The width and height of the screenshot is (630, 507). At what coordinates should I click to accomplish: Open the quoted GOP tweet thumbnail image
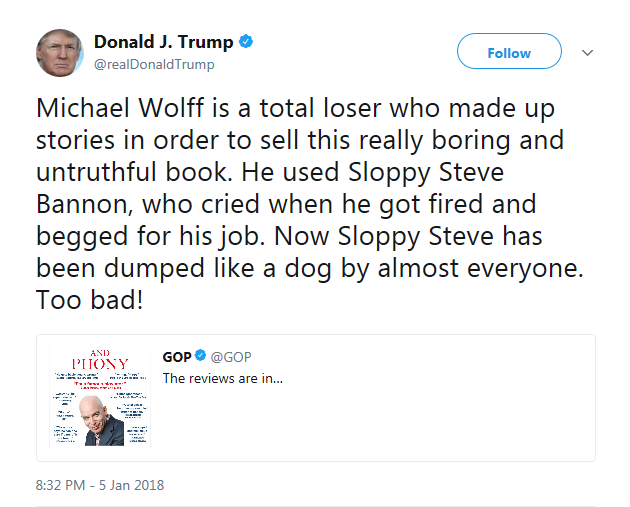pos(100,397)
